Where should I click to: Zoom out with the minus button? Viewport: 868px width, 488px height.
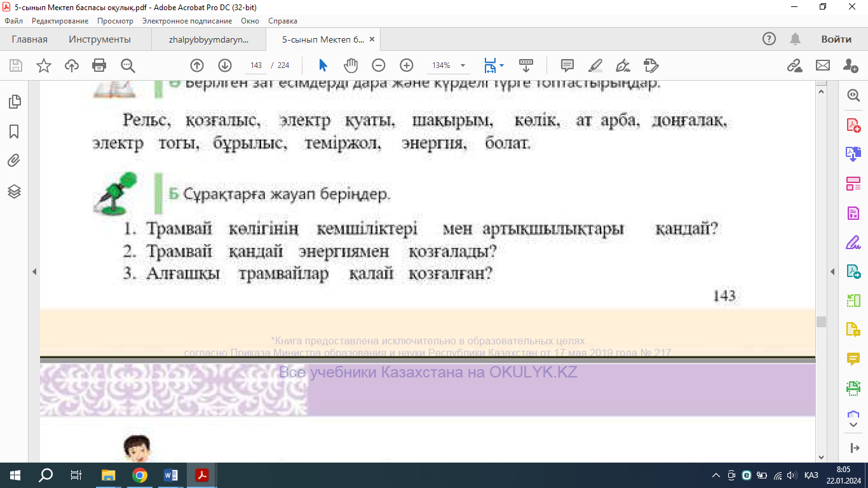coord(379,65)
